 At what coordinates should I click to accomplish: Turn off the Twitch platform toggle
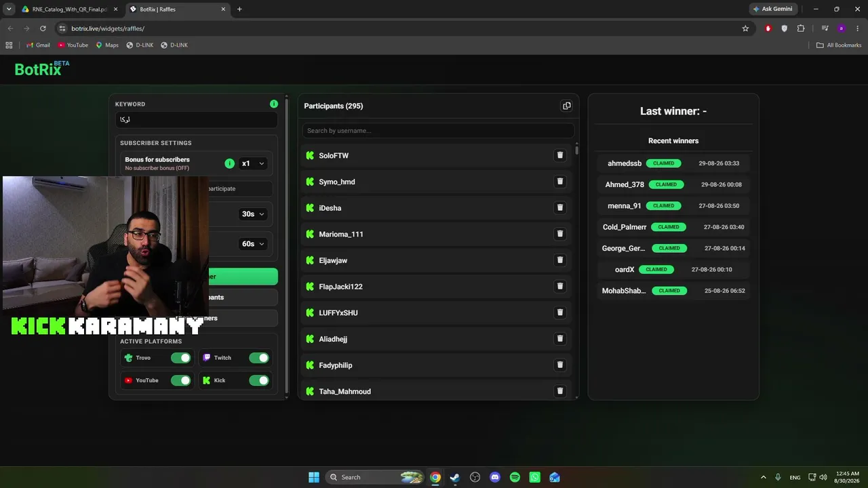[x=259, y=358]
